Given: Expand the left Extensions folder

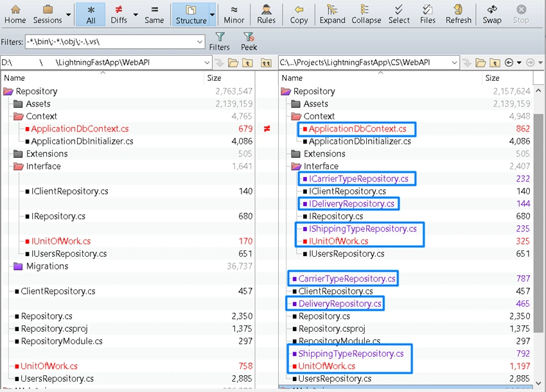Looking at the screenshot, I should pos(18,154).
